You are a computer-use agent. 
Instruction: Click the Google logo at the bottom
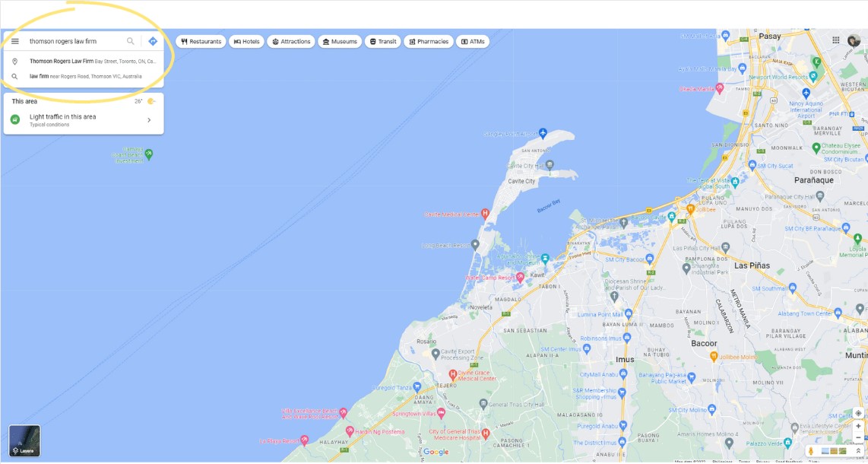click(436, 451)
